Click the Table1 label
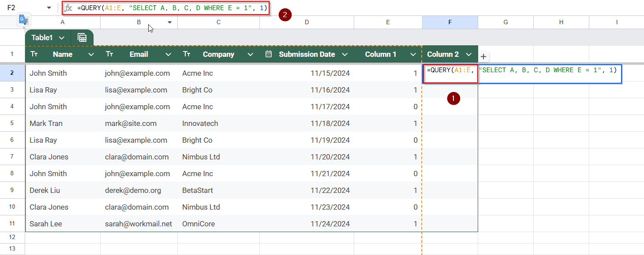Image resolution: width=644 pixels, height=255 pixels. coord(42,38)
